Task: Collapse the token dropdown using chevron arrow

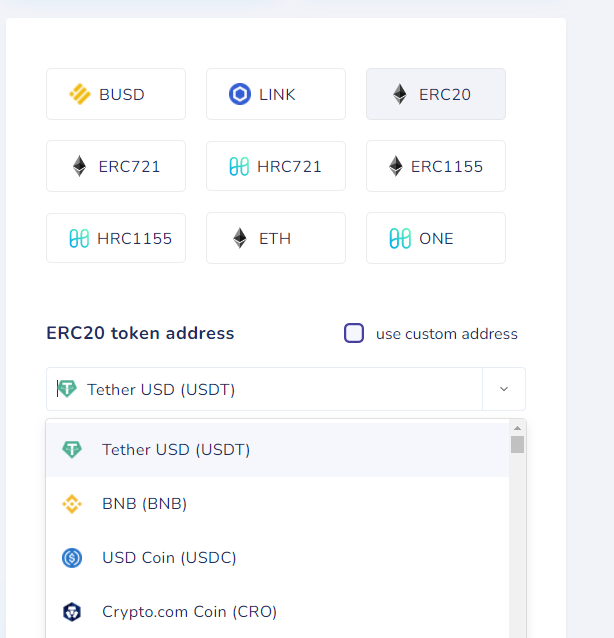Action: pos(504,389)
